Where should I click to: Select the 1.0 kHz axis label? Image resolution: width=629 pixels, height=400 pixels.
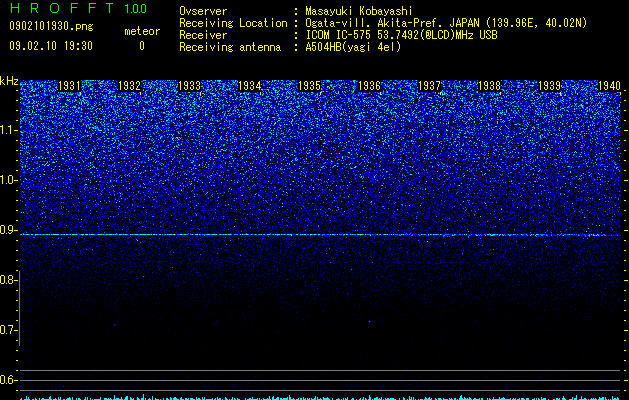[x=9, y=180]
